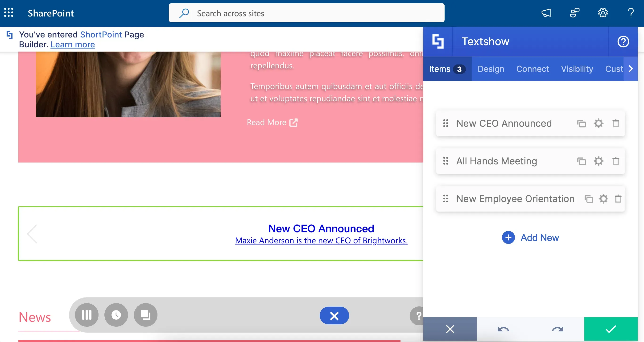644x342 pixels.
Task: Delete the New Employee Orientation item
Action: (618, 199)
